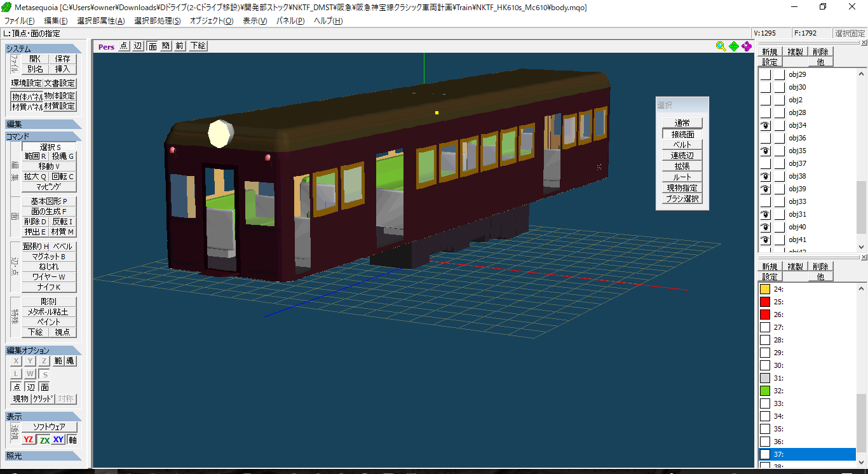Viewport: 868px width, 474px height.
Task: Hide obj41 using its eye icon
Action: [x=766, y=240]
